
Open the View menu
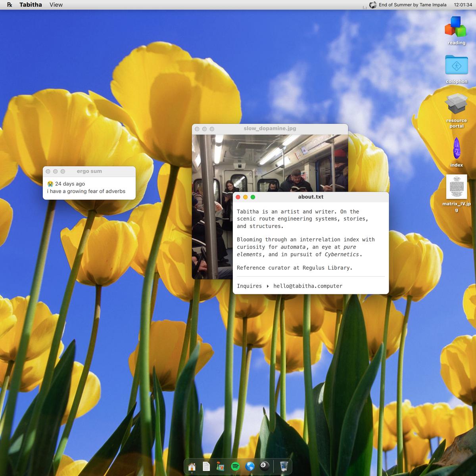(56, 5)
